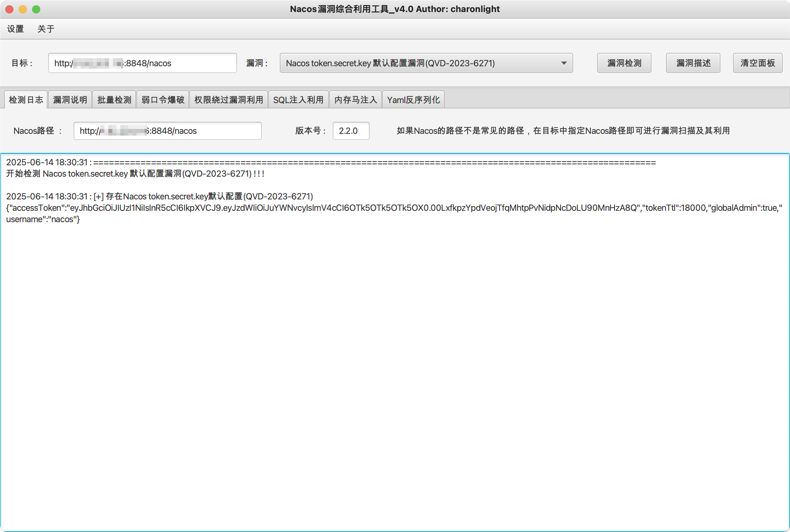Open the SQL注入利用 tab
This screenshot has width=790, height=532.
click(298, 100)
